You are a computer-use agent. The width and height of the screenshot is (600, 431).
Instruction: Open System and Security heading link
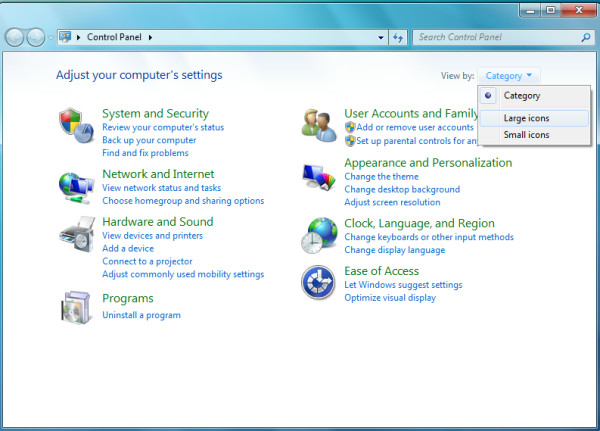click(155, 113)
